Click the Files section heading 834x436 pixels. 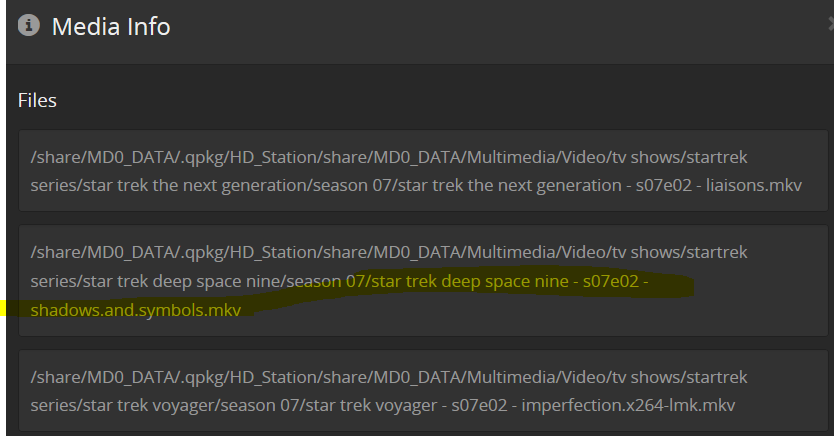click(37, 100)
